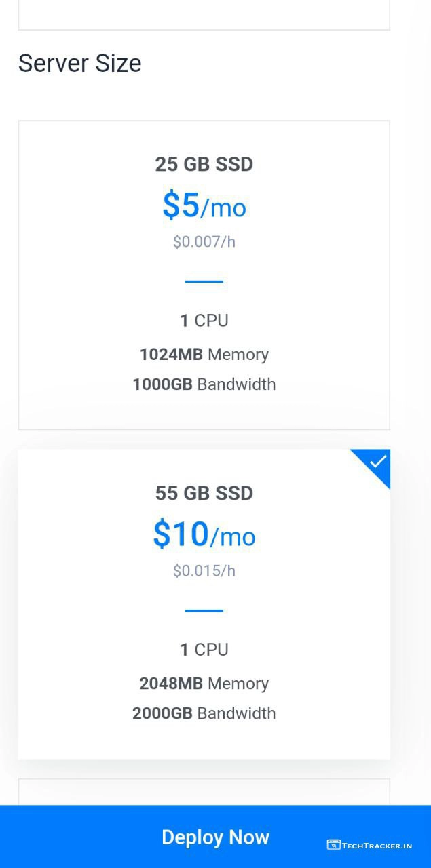Click the blue divider in the $5 plan card
The image size is (431, 868).
tap(204, 281)
